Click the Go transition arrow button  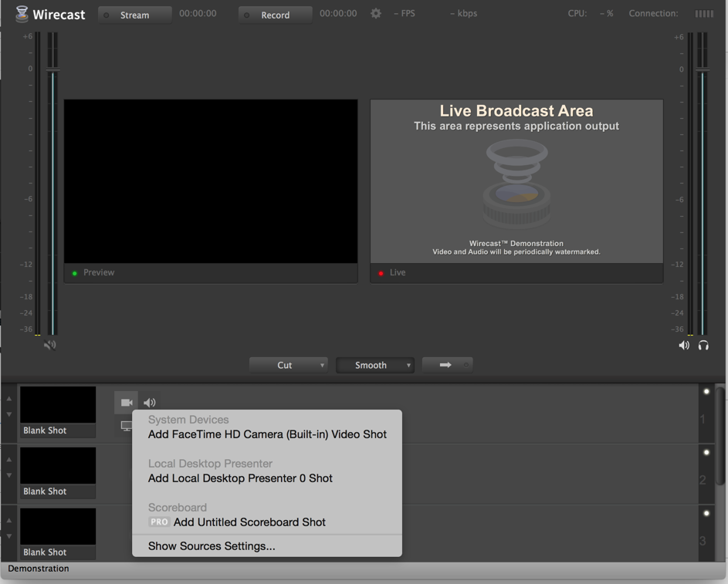click(x=447, y=365)
